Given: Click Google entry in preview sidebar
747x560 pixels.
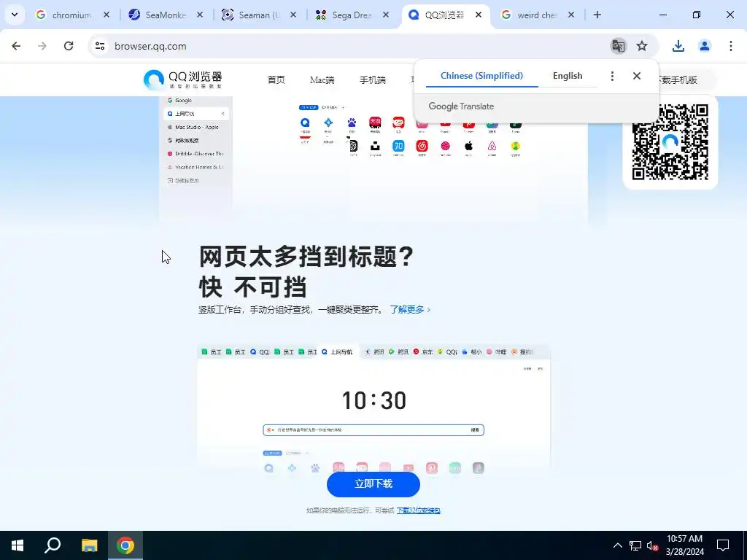Looking at the screenshot, I should coord(183,101).
